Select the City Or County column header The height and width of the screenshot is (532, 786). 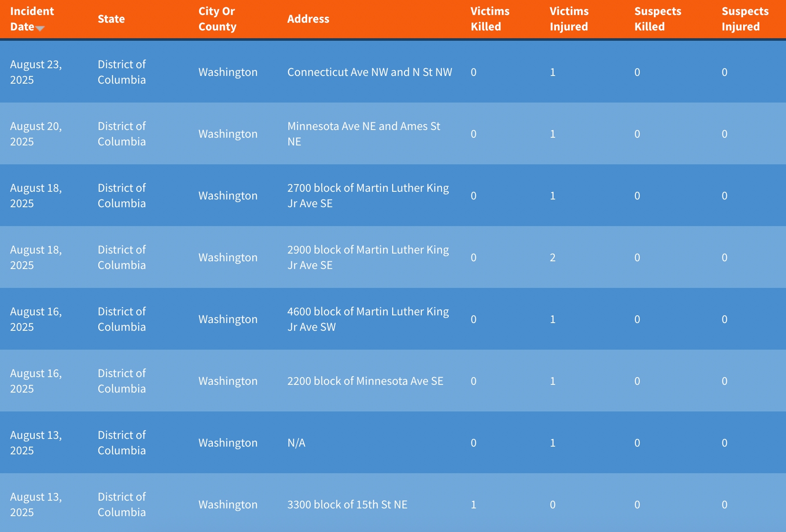[217, 19]
